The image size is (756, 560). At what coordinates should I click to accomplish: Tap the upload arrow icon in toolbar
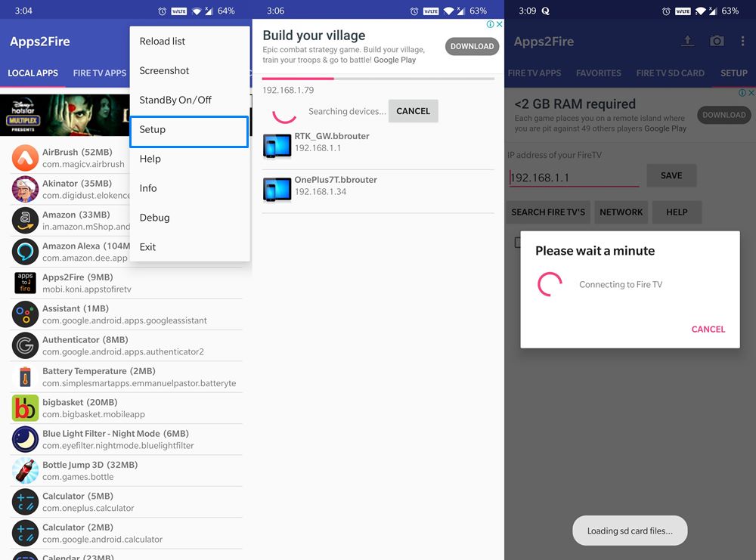click(687, 42)
